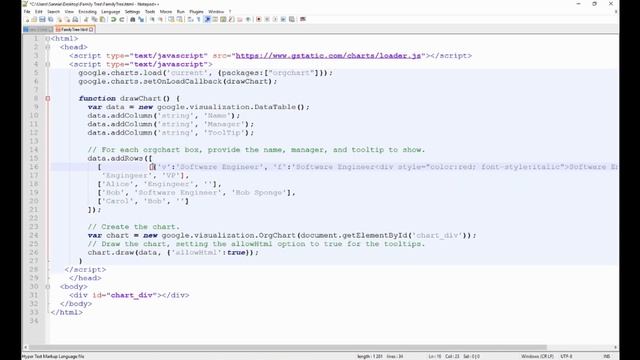Toggle INS insert mode in status bar
Image resolution: width=640 pixels, height=360 pixels.
[607, 356]
